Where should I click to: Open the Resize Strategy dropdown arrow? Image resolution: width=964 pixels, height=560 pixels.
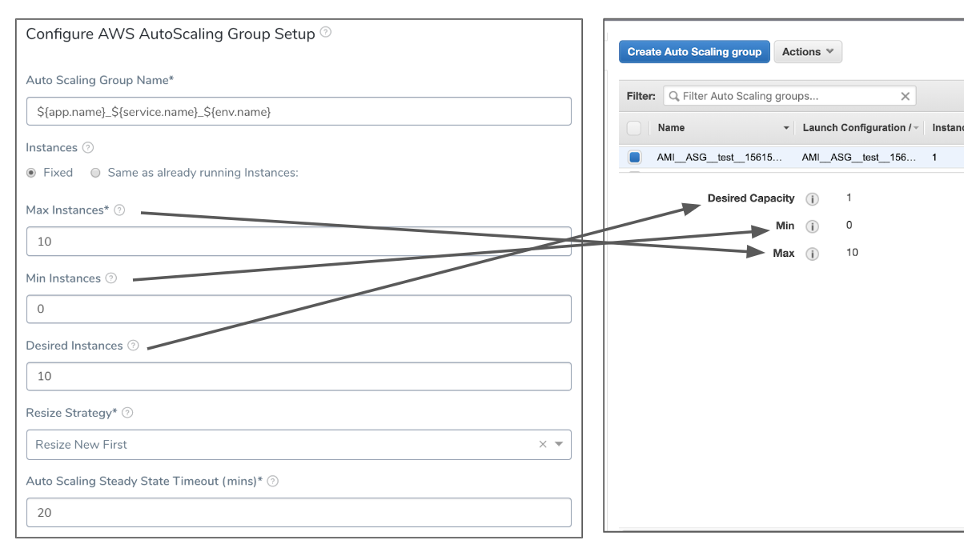(x=559, y=445)
